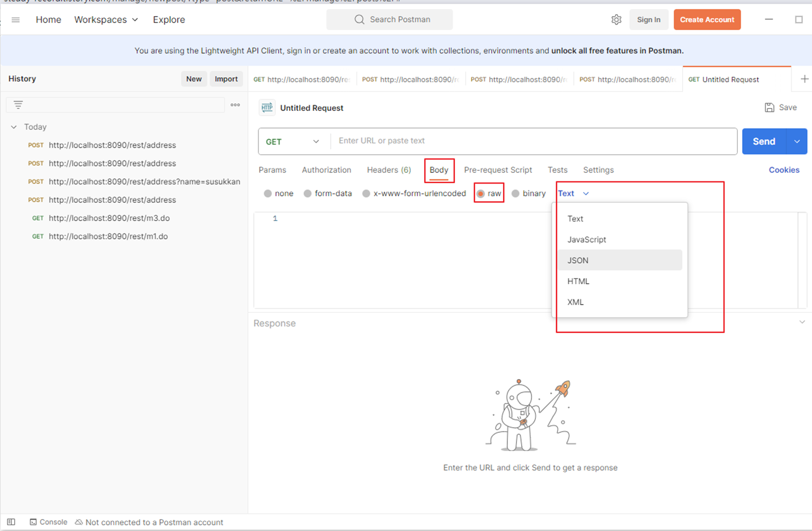Switch to the Headers (6) tab
This screenshot has width=812, height=531.
(x=389, y=170)
